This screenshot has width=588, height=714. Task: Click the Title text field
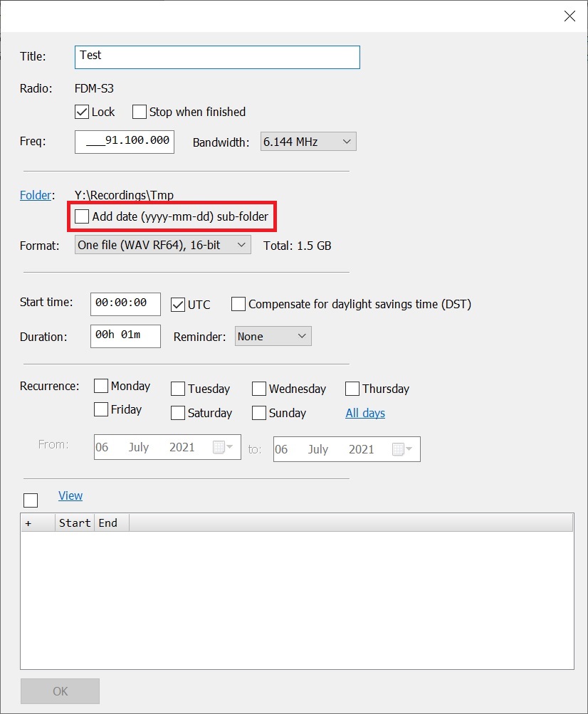[x=217, y=57]
